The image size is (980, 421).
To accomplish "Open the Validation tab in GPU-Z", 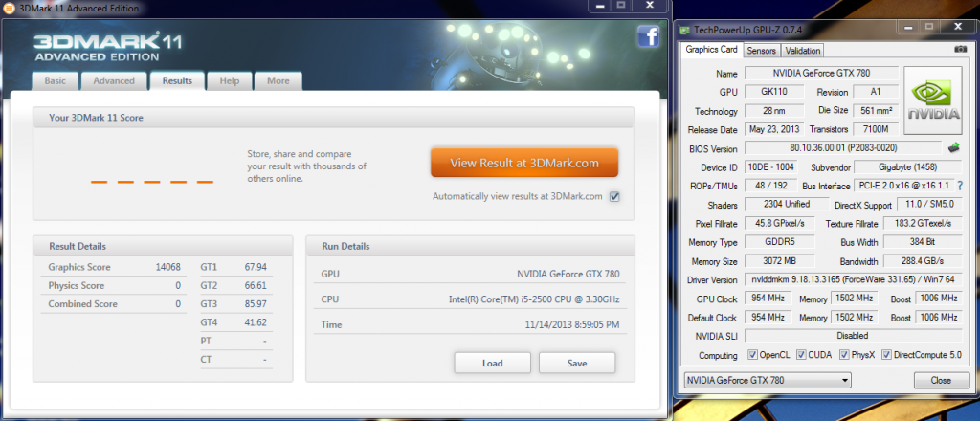I will click(x=802, y=51).
